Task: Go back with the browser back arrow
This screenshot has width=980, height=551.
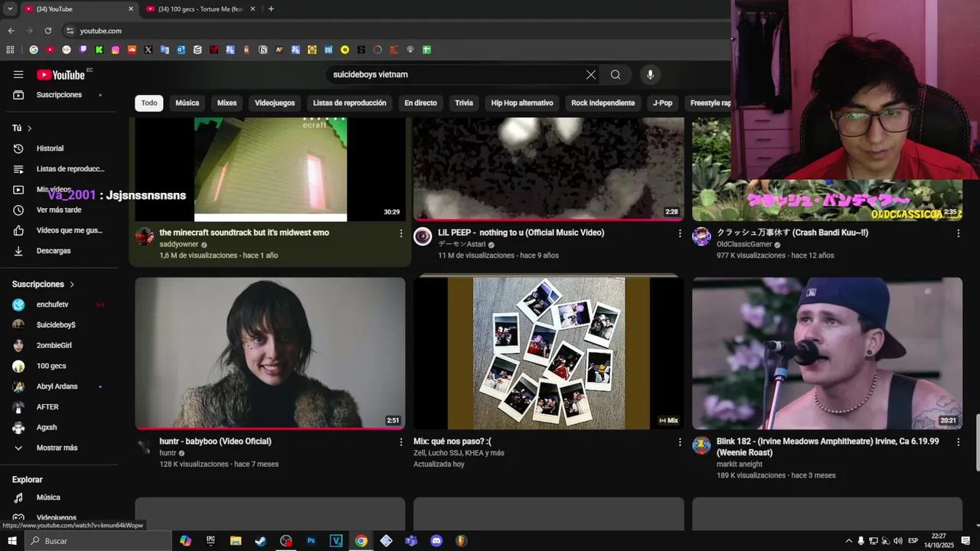Action: pos(11,31)
